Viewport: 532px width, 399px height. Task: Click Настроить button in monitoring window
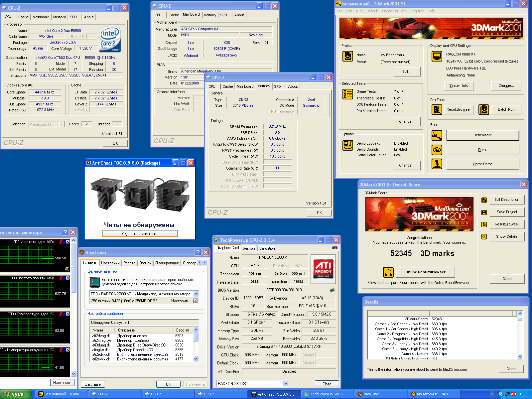pos(62,383)
